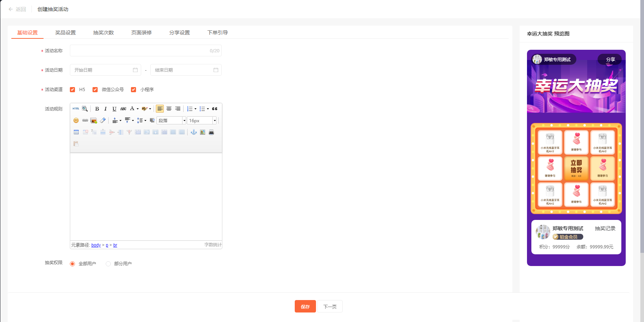Open the emoticon picker
Viewport: 644px width, 322px height.
pos(76,120)
